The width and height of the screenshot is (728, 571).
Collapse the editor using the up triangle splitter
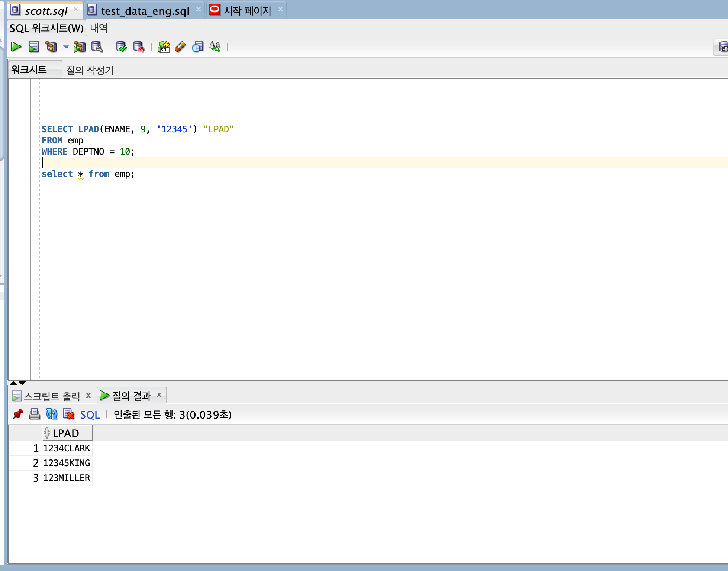[x=13, y=383]
